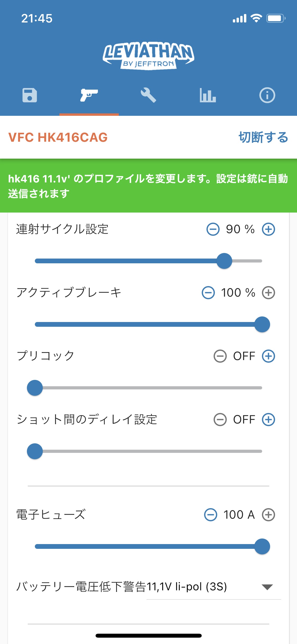Decrease アクティブブレーキ with minus icon
Viewport: 297px width, 644px height.
point(208,293)
